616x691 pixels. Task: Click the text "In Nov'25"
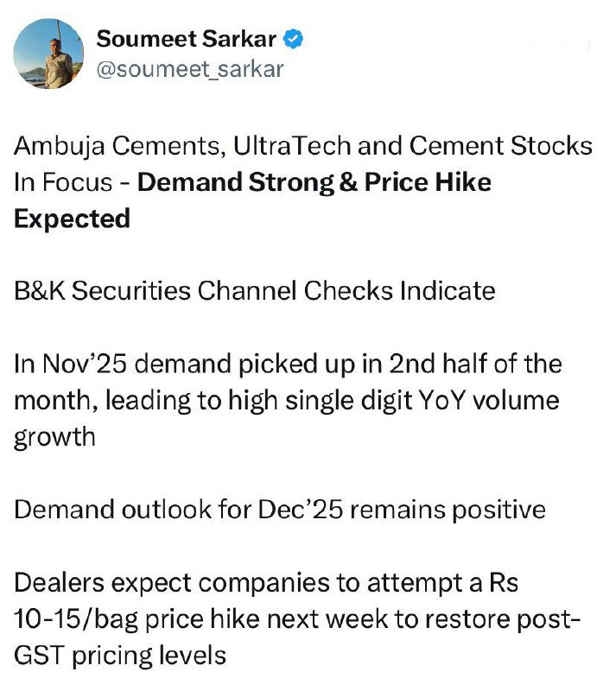click(67, 364)
